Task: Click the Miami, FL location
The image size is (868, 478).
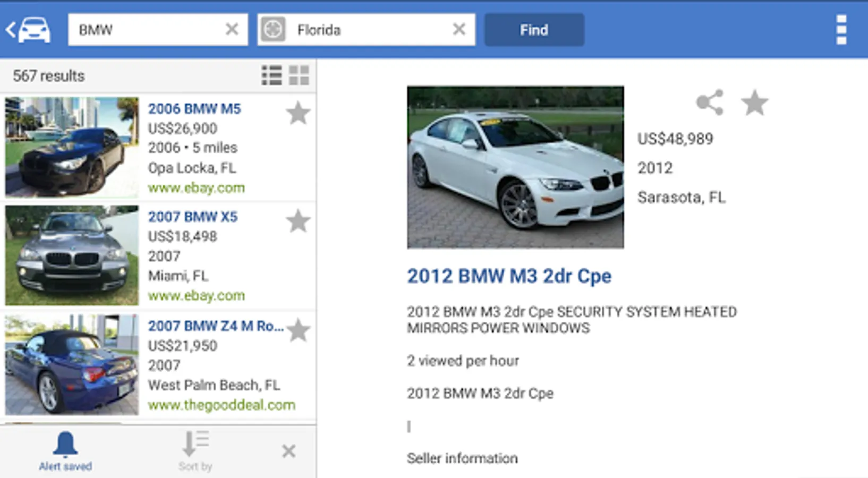Action: pos(178,276)
